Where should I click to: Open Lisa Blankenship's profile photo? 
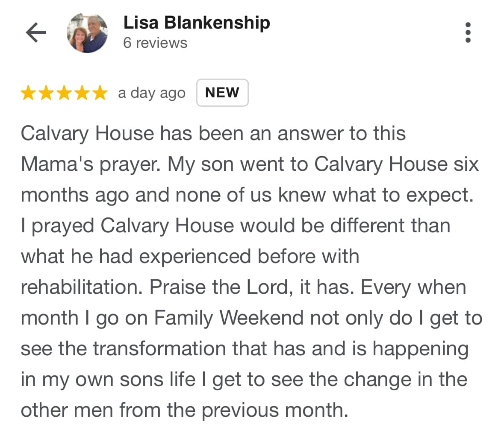(x=87, y=33)
